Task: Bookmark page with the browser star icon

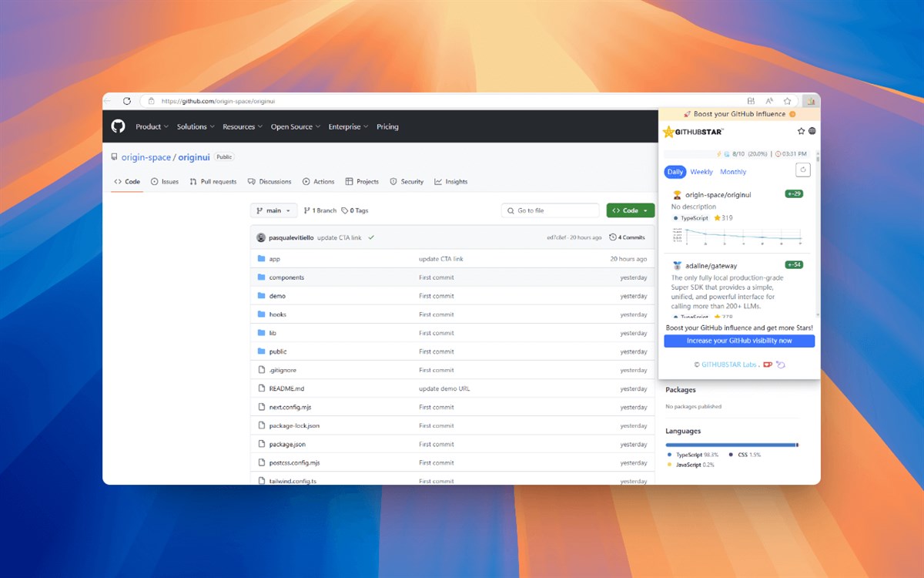Action: coord(788,101)
